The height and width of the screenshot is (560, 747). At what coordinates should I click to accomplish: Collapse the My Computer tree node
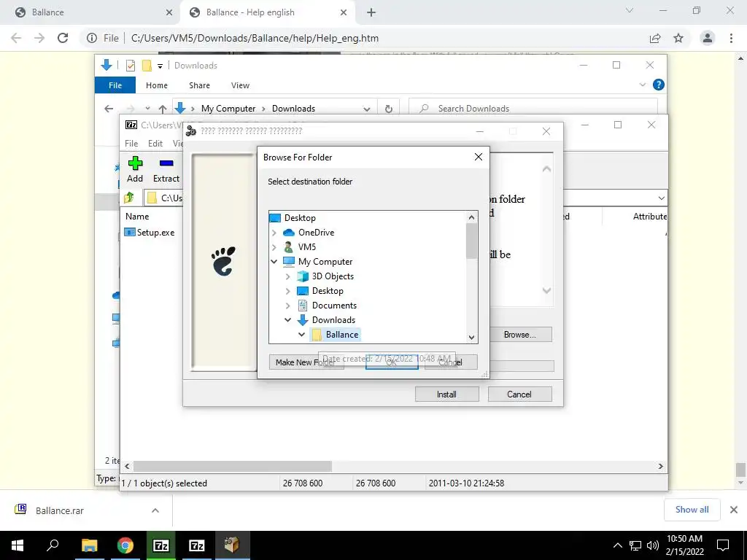point(274,262)
